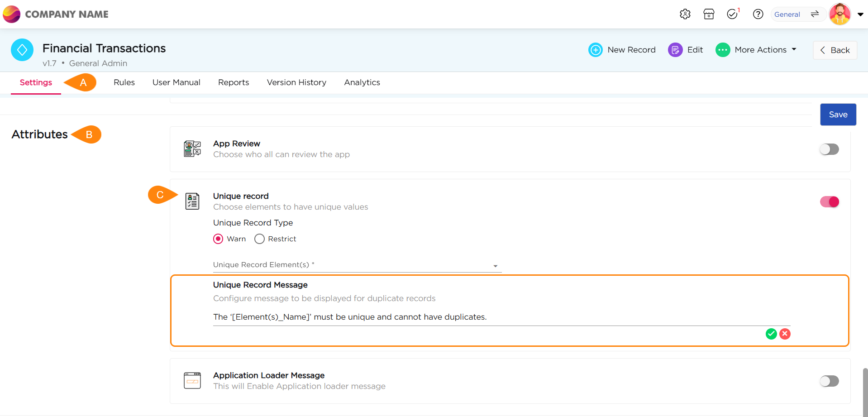The width and height of the screenshot is (868, 417).
Task: Open the Version History tab
Action: 296,82
